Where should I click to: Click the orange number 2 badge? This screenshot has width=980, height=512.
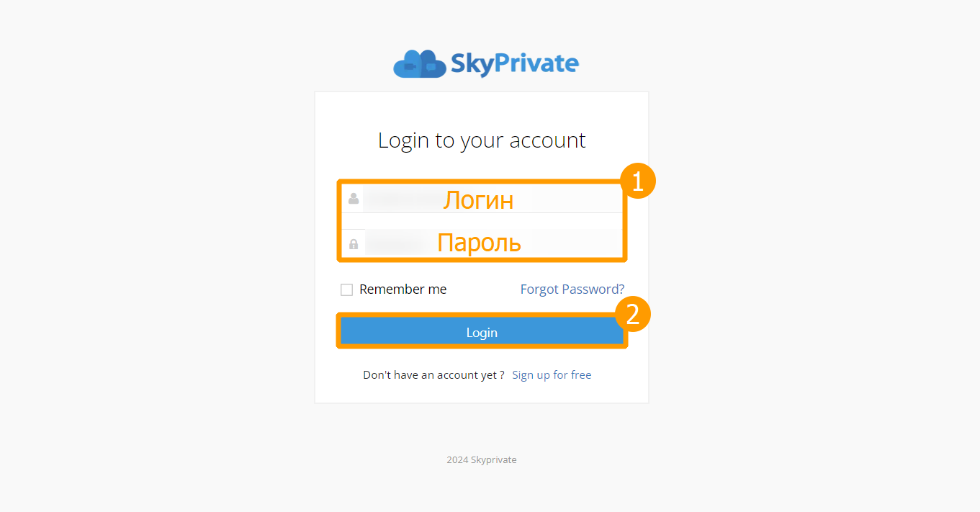[x=632, y=314]
